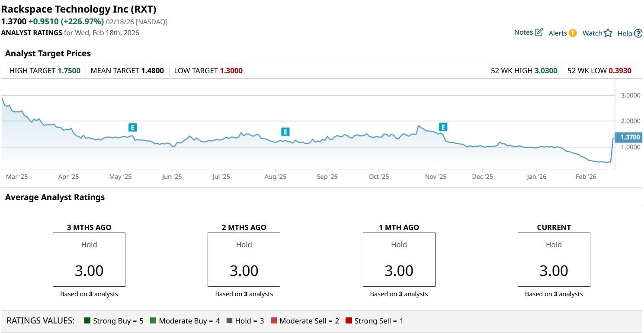Screen dimensions: 644x333
Task: Click the red Strong Sell swatch
Action: [x=349, y=321]
